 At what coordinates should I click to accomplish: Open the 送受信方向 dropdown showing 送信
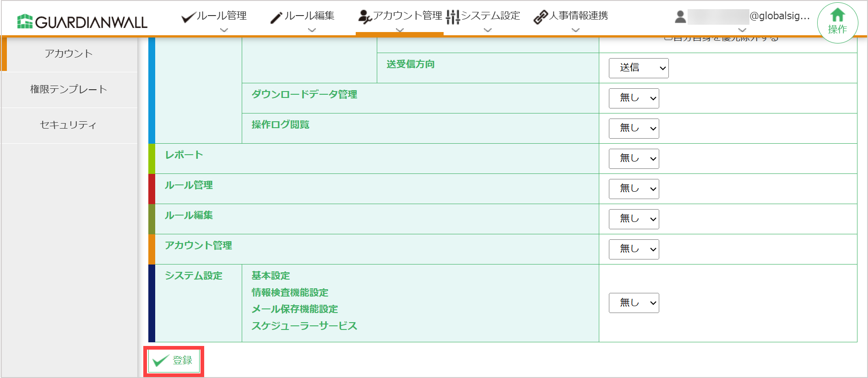point(639,68)
